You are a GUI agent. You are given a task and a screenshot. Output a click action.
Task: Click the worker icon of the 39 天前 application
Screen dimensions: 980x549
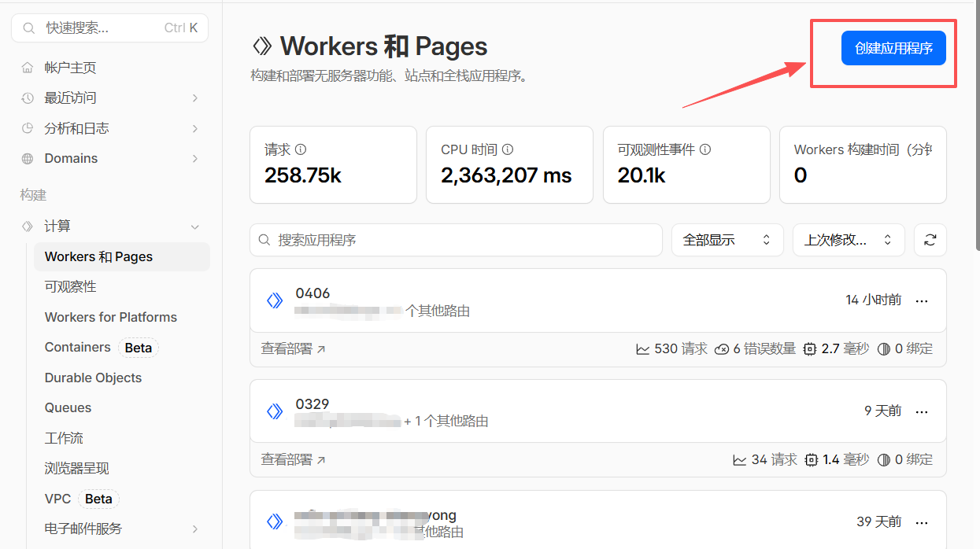[275, 521]
